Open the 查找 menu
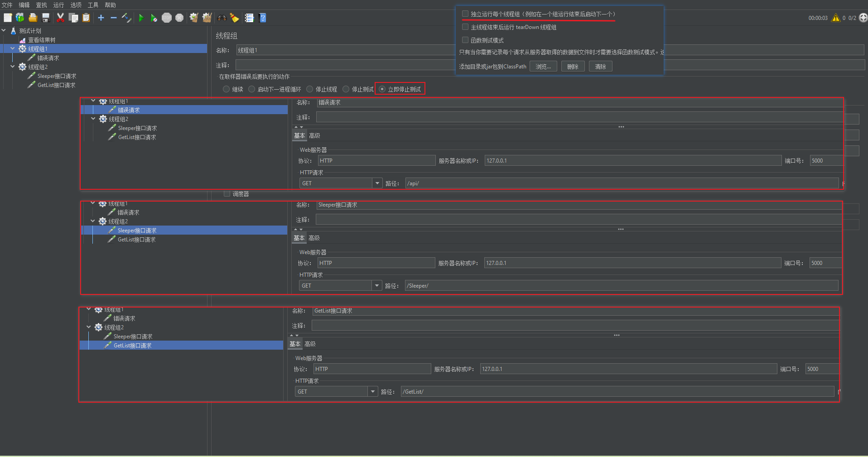 [x=41, y=5]
